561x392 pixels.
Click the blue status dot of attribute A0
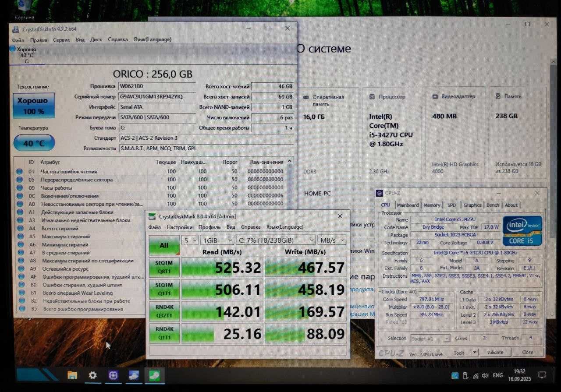(19, 204)
